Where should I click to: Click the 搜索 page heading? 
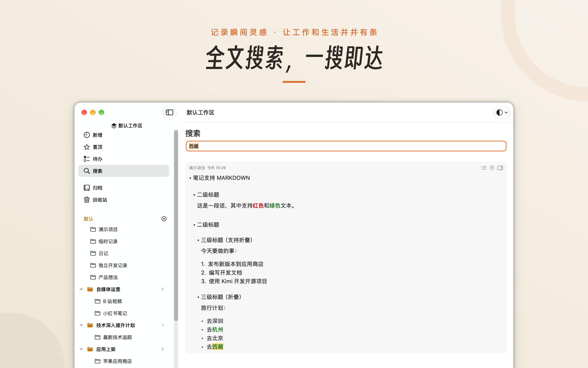click(x=193, y=133)
